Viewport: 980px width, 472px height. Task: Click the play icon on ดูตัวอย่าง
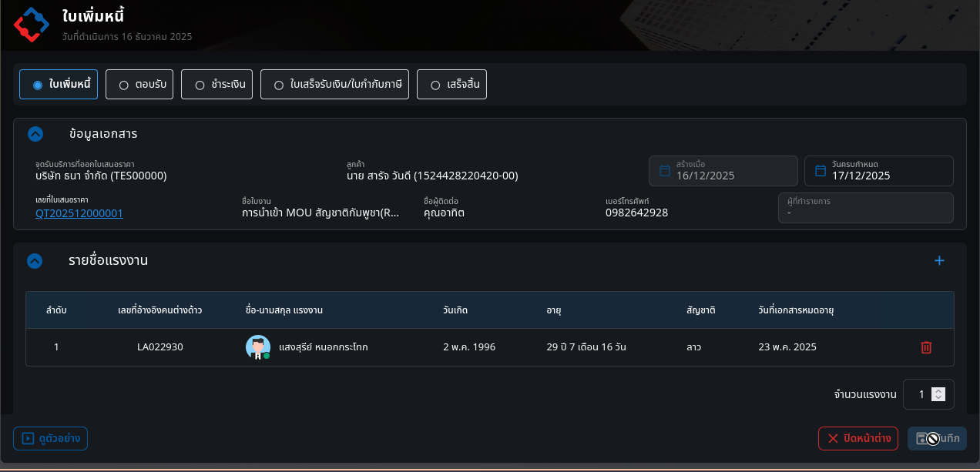tap(28, 439)
